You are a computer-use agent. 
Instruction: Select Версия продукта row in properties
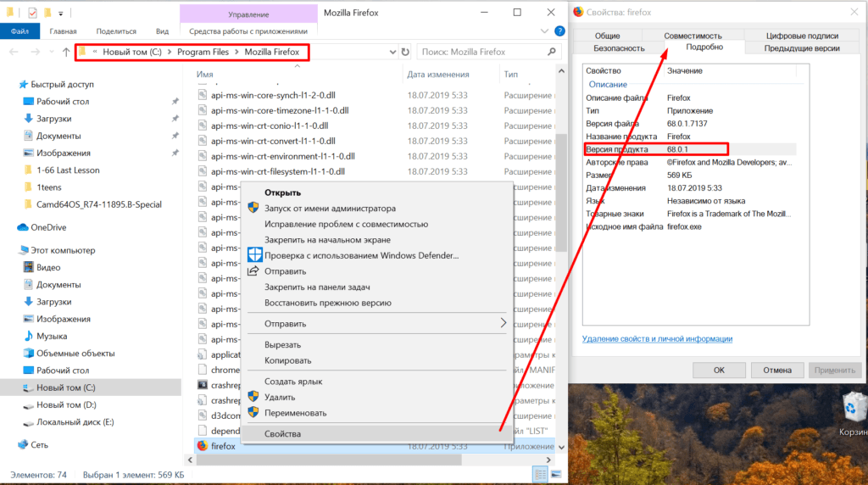pos(690,149)
